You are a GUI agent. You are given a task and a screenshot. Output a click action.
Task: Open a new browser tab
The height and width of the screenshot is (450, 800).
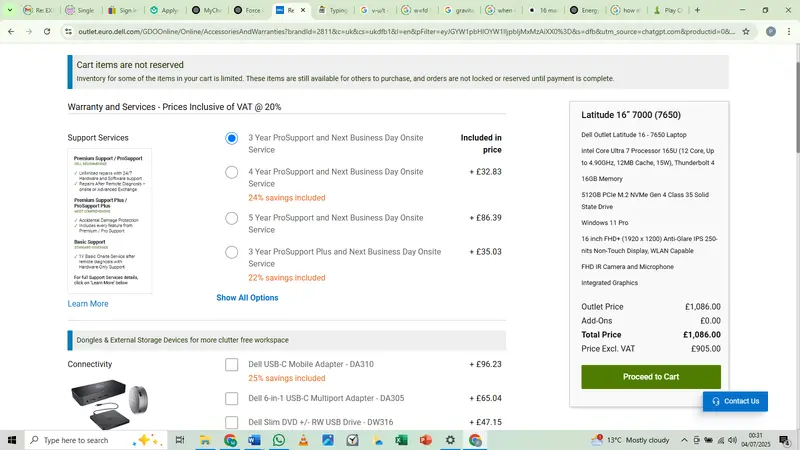pyautogui.click(x=697, y=10)
